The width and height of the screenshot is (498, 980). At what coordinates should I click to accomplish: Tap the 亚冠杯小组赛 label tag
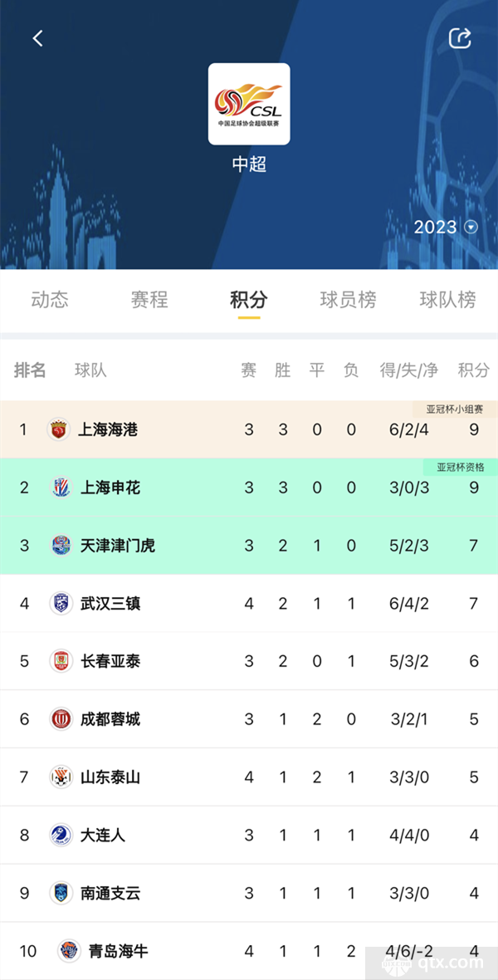(x=455, y=409)
